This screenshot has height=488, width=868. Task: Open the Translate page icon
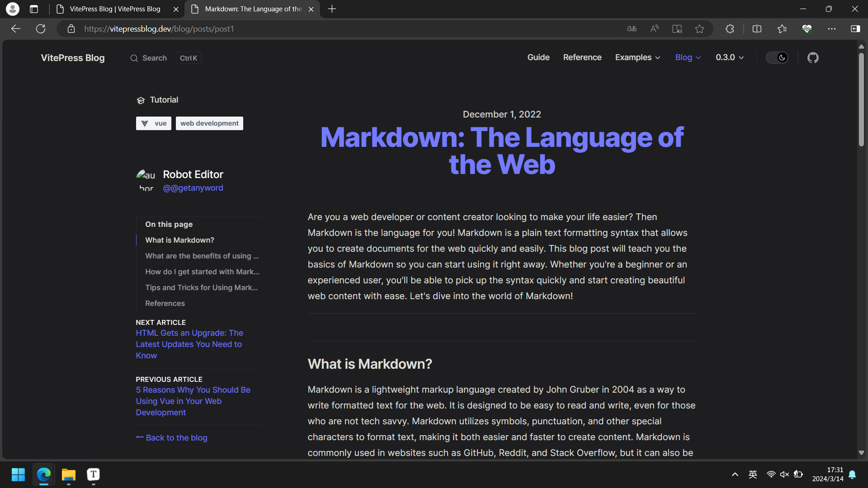(632, 29)
